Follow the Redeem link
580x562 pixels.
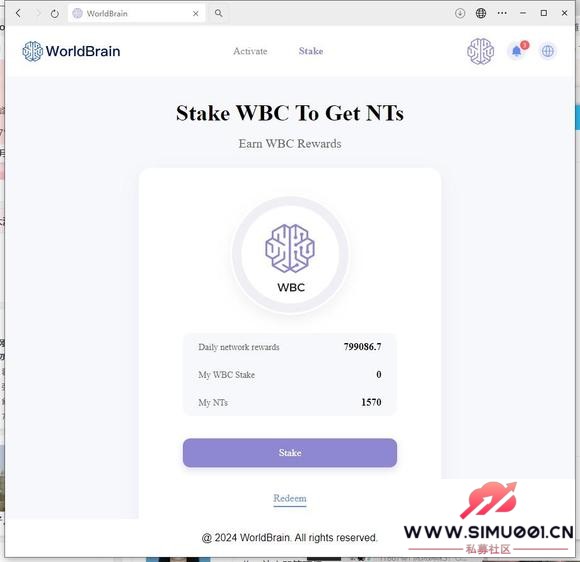290,498
